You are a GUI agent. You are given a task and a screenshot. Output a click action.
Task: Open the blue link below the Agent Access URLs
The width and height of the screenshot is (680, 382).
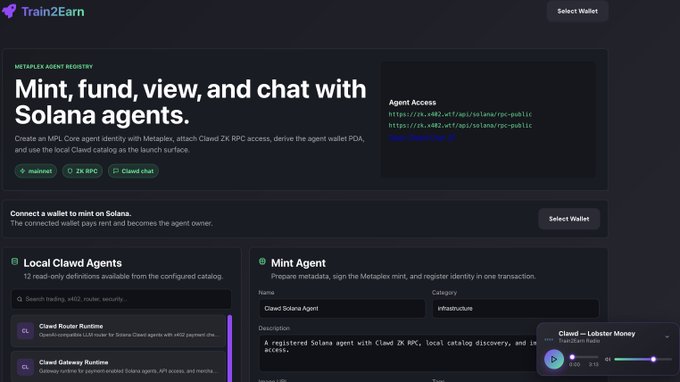(422, 137)
